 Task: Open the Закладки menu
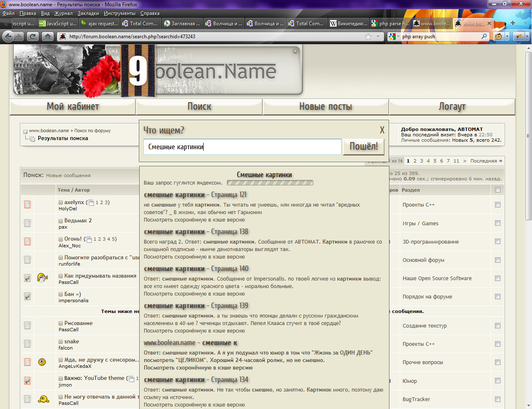click(x=88, y=13)
